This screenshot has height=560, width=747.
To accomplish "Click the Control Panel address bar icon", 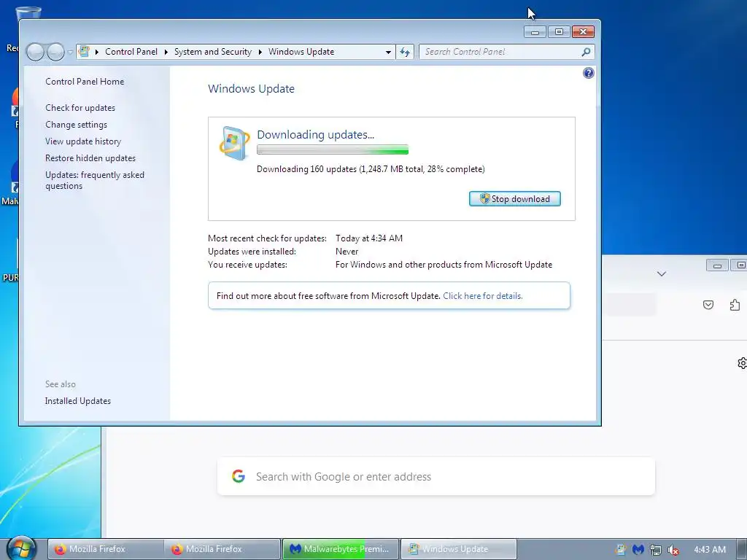I will click(x=84, y=52).
